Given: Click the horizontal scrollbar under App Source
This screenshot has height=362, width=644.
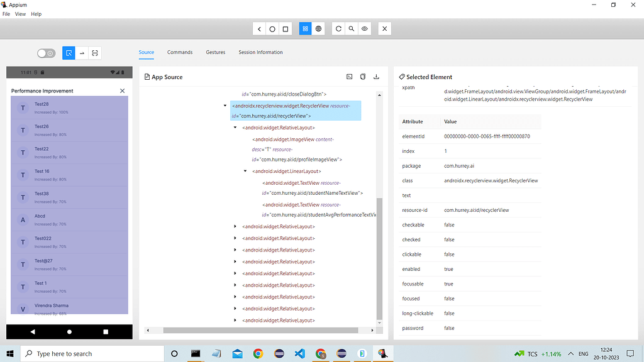Looking at the screenshot, I should tap(262, 329).
